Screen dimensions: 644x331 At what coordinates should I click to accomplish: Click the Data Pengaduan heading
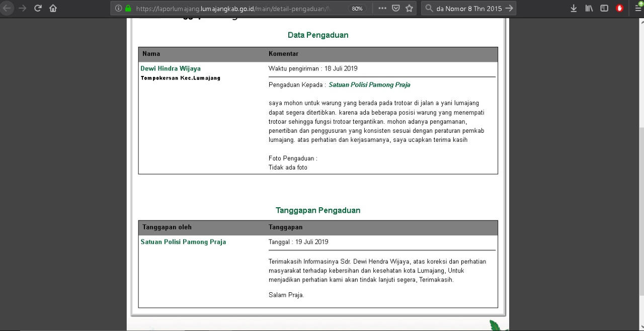point(318,35)
